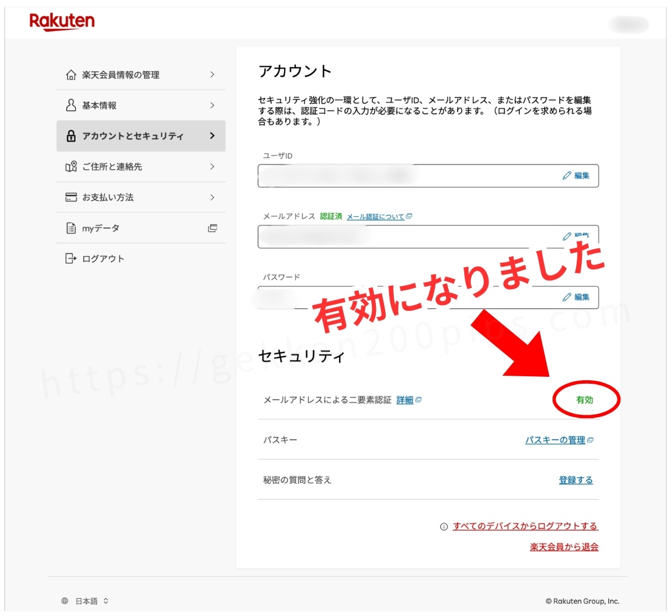This screenshot has height=616, width=672.
Task: Click the person icon beside 基本情報
Action: point(71,106)
